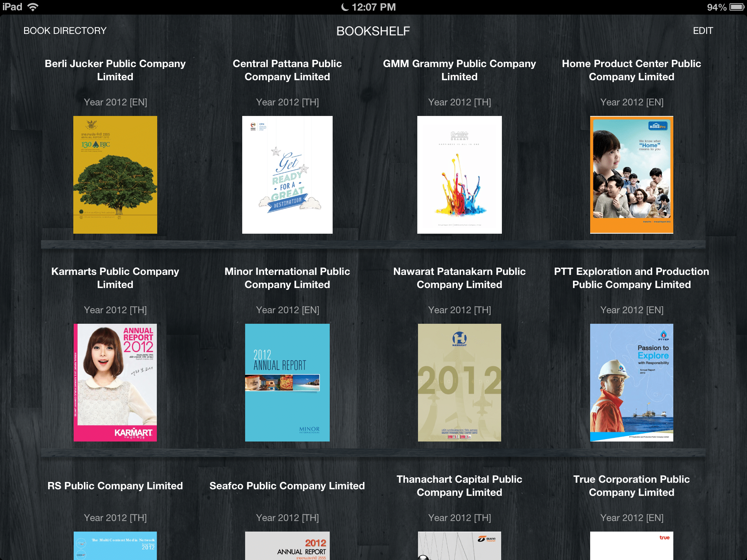Tap the Do Not Disturb moon icon

click(x=345, y=7)
